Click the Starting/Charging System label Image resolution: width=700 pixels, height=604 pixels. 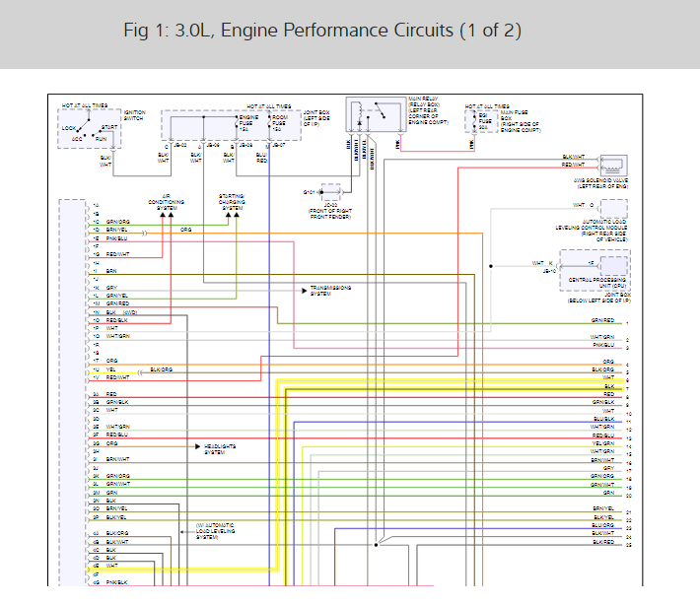click(x=232, y=202)
